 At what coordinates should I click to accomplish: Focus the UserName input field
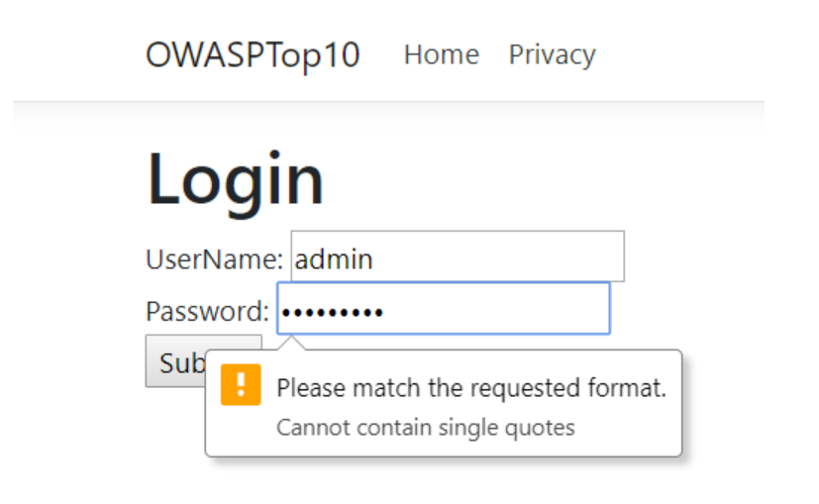[x=458, y=257]
